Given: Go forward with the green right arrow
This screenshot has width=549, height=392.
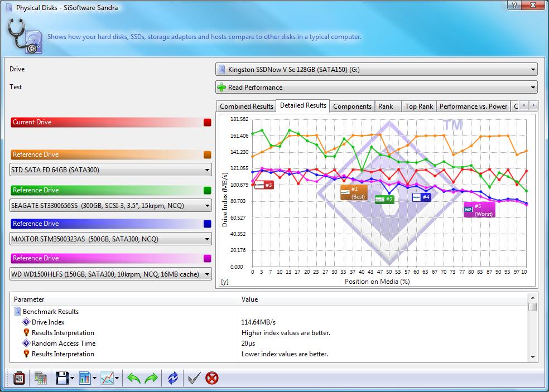Looking at the screenshot, I should [151, 378].
